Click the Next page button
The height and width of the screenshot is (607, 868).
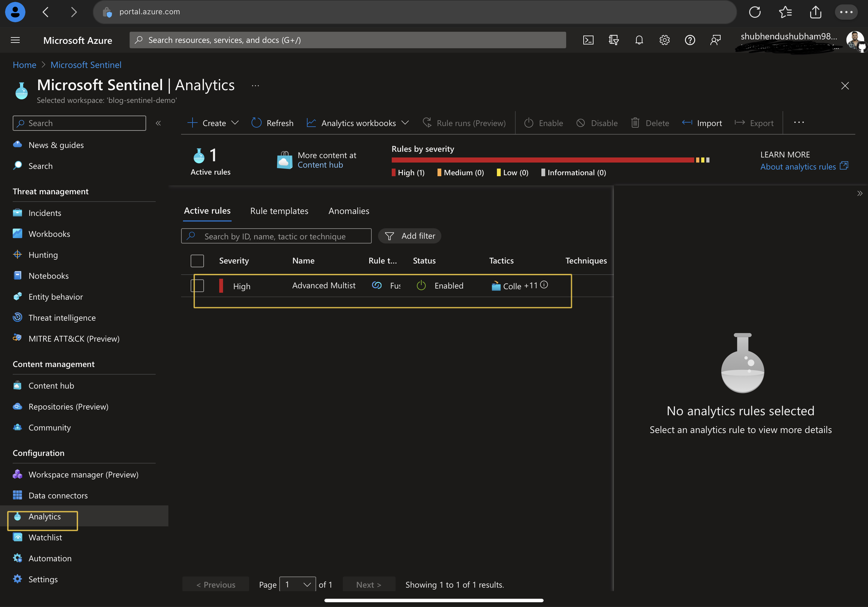click(369, 584)
